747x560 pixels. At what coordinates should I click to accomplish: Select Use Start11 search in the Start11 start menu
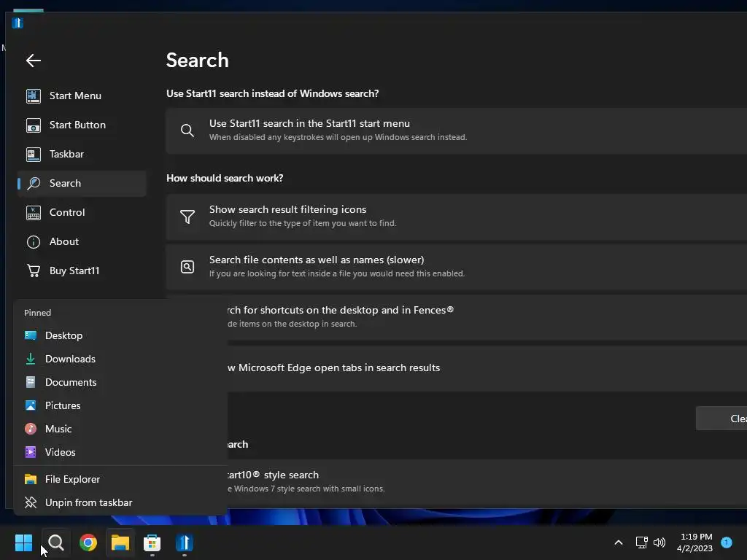[457, 131]
